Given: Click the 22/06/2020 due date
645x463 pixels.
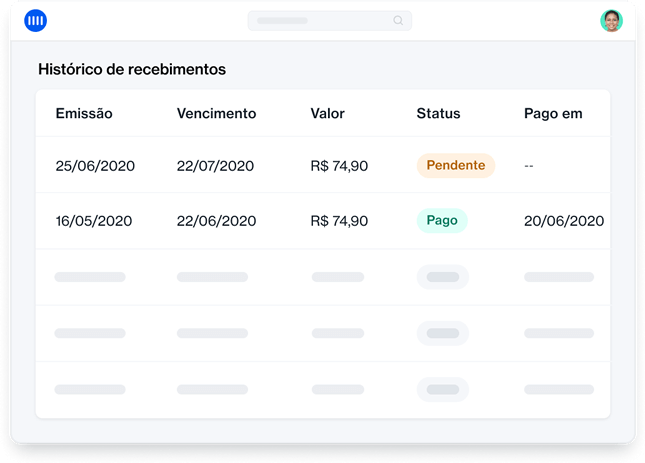Looking at the screenshot, I should [215, 221].
